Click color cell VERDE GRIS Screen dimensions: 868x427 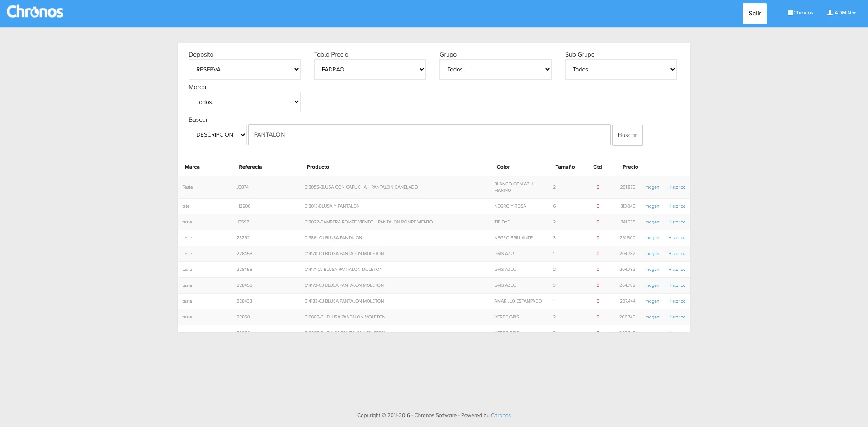(x=507, y=317)
